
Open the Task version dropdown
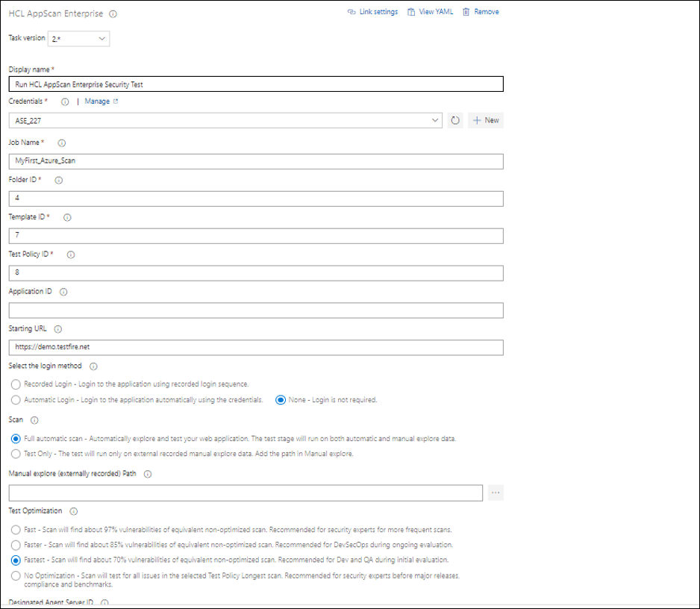[x=78, y=39]
